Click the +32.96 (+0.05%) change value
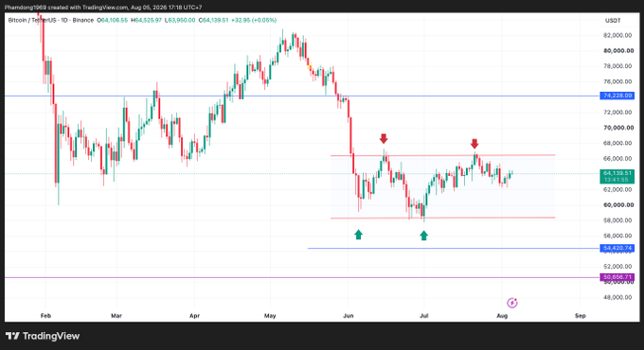 [254, 20]
